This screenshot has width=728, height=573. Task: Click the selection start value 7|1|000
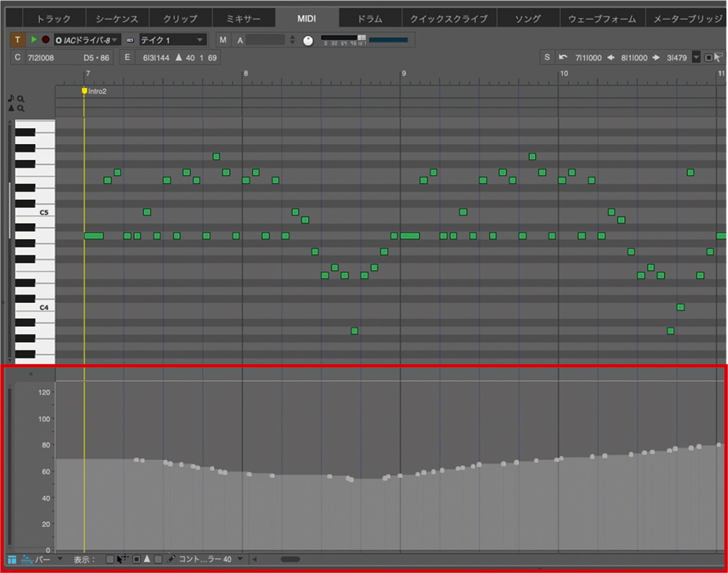[x=588, y=58]
